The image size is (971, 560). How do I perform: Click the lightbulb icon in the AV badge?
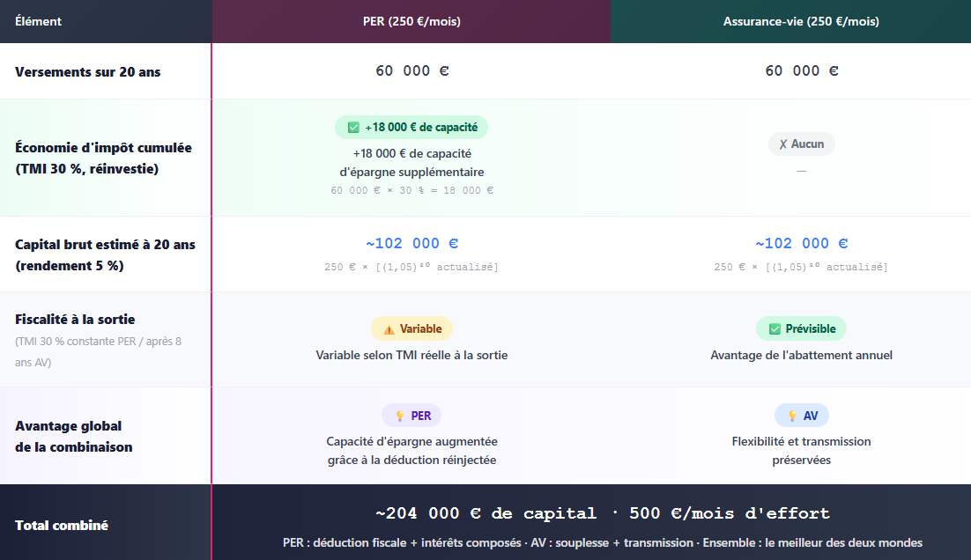[792, 416]
